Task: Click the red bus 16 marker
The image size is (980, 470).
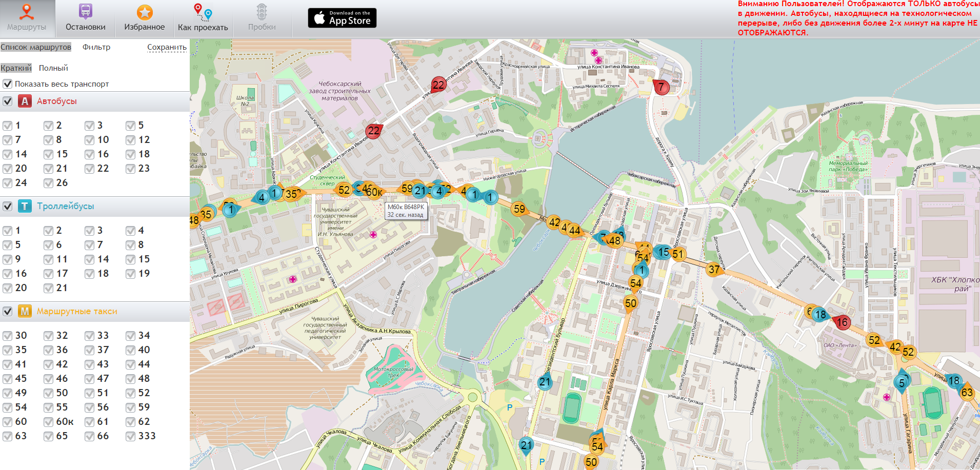Action: click(842, 322)
